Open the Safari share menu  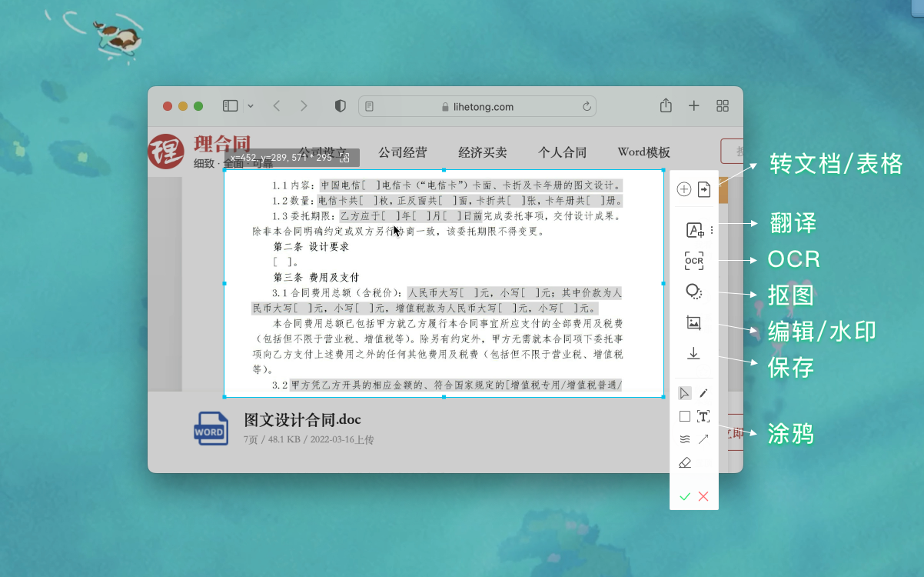coord(666,105)
